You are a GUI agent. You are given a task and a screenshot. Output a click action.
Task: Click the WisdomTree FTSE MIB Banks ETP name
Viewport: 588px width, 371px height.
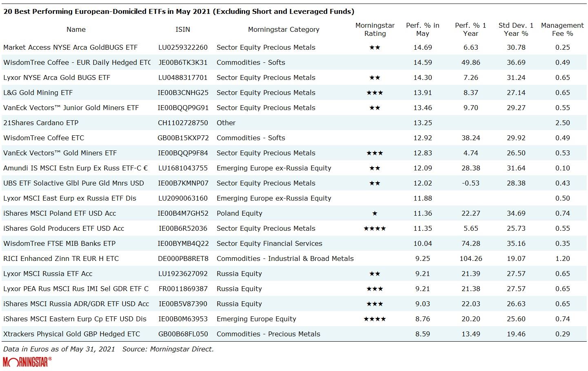pos(59,243)
